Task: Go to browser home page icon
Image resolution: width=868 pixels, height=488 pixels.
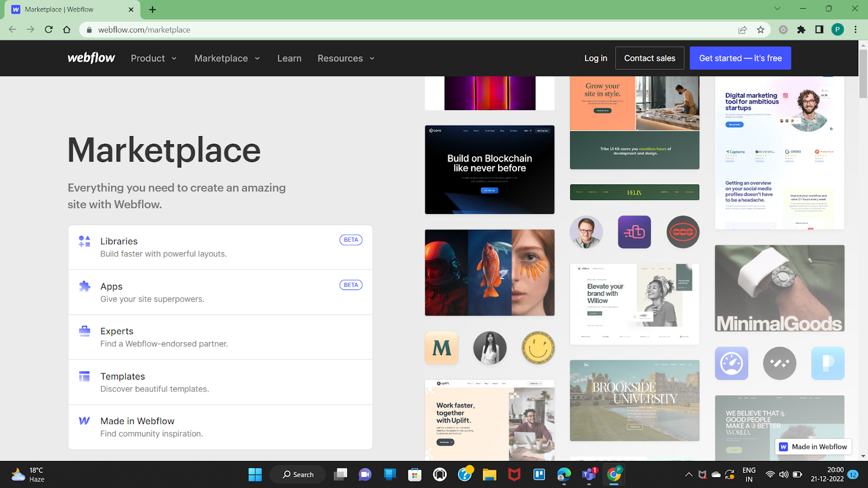Action: (x=67, y=30)
